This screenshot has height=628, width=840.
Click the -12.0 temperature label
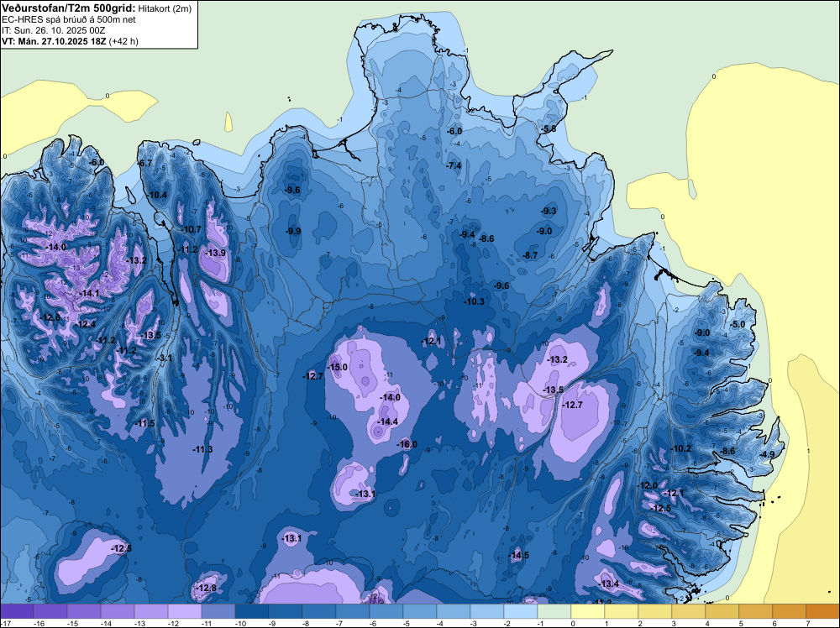pos(647,485)
